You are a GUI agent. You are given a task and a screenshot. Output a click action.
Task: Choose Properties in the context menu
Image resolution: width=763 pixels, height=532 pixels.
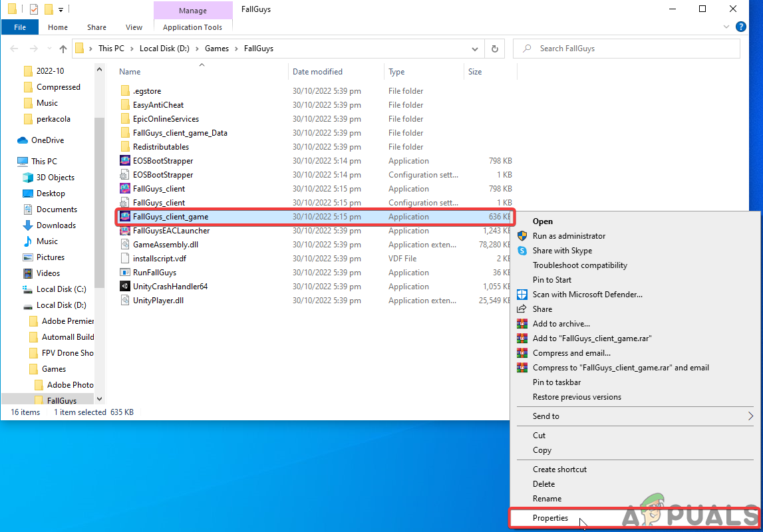click(x=550, y=518)
